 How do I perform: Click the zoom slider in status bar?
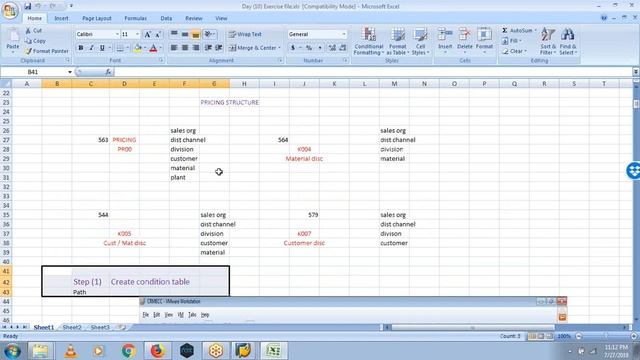pyautogui.click(x=606, y=336)
